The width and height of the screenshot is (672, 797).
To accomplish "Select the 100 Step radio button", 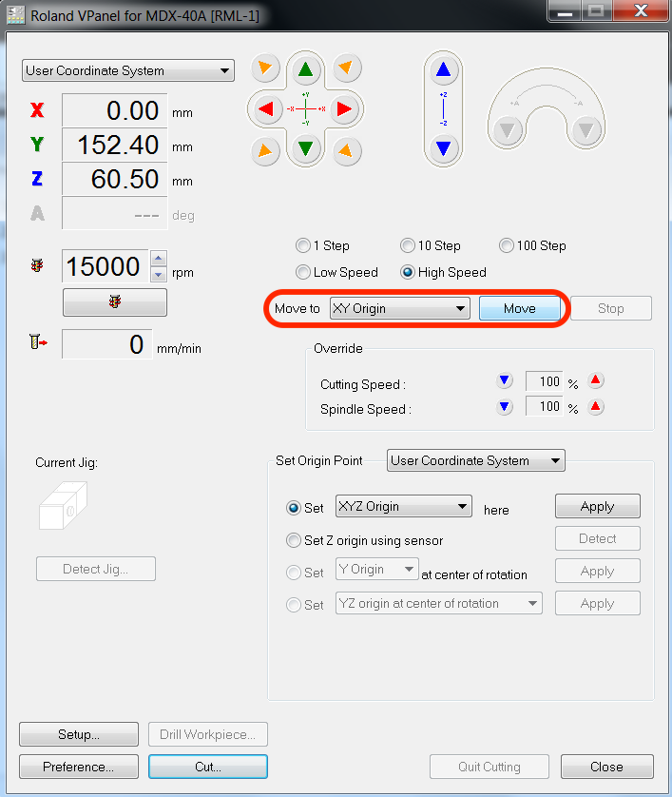I will [x=507, y=245].
